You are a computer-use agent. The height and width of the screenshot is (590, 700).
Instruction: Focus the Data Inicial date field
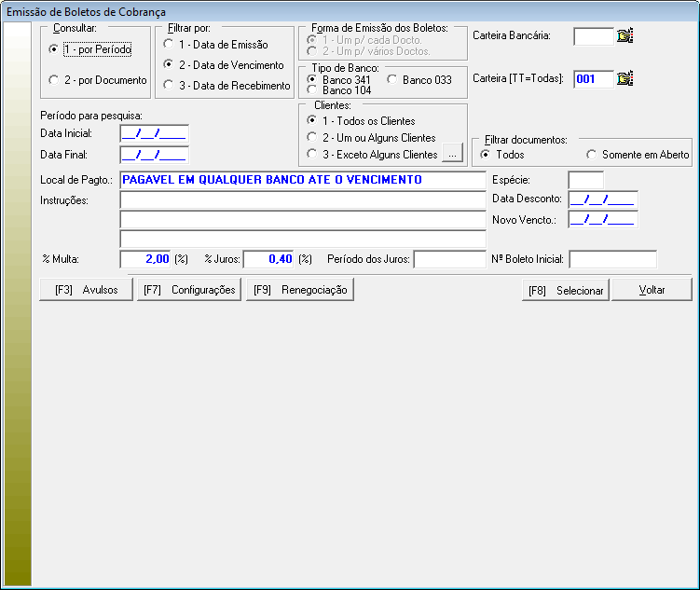154,134
